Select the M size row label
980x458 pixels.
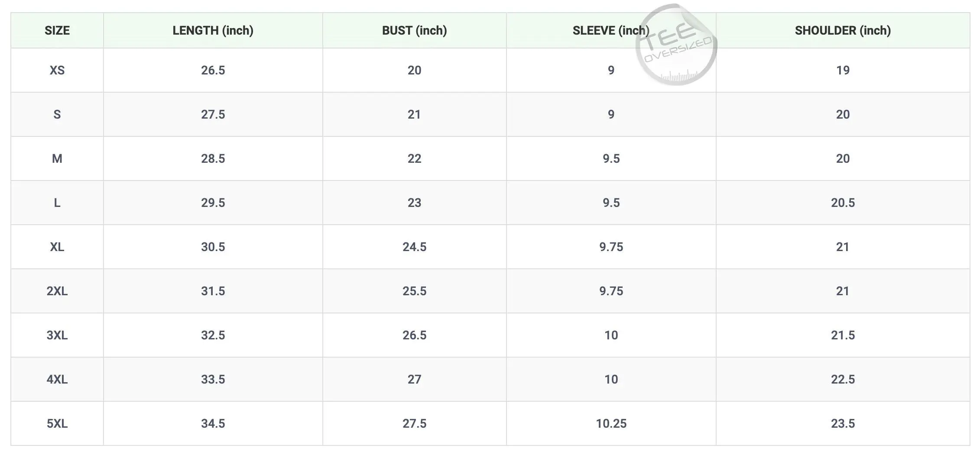click(57, 158)
